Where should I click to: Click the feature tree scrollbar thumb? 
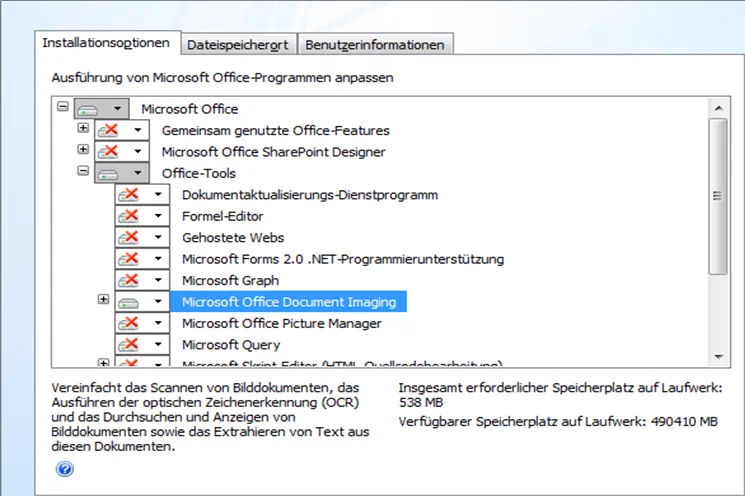[x=718, y=196]
